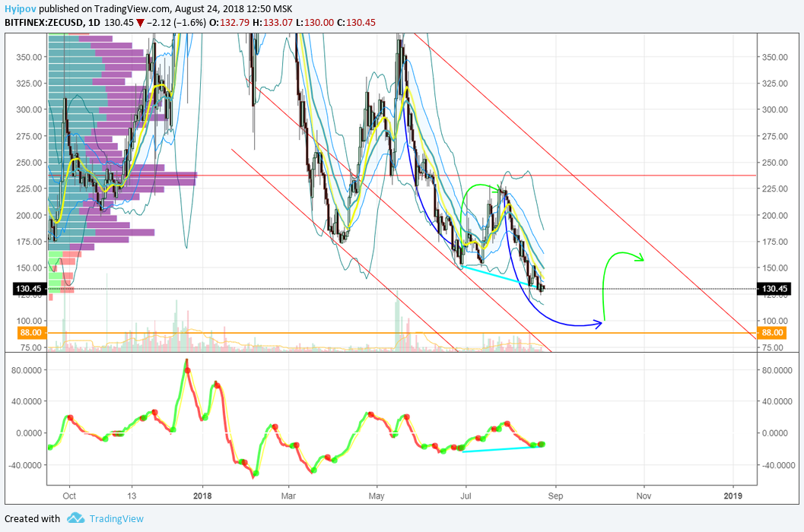Click 80.0000 on the right indicator axis

(777, 369)
